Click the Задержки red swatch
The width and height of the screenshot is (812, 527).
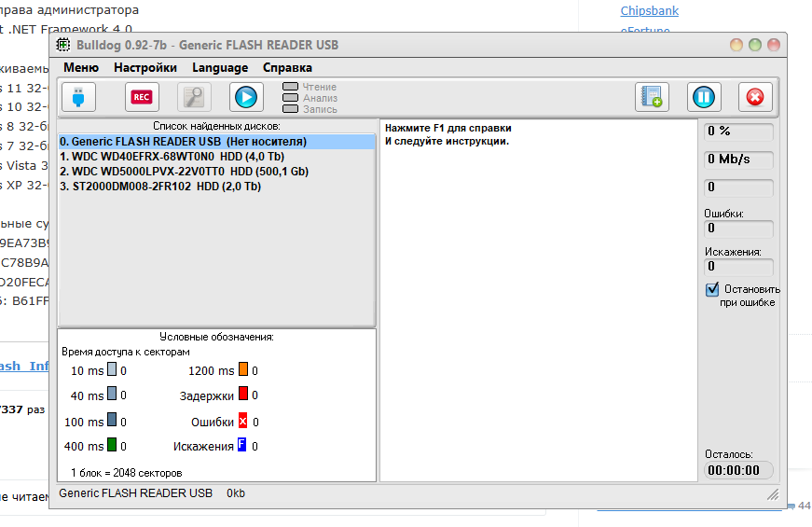[243, 394]
